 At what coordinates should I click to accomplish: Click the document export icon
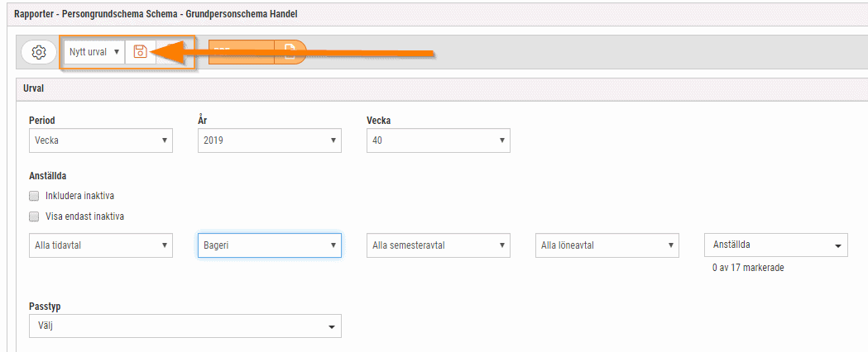pyautogui.click(x=290, y=52)
